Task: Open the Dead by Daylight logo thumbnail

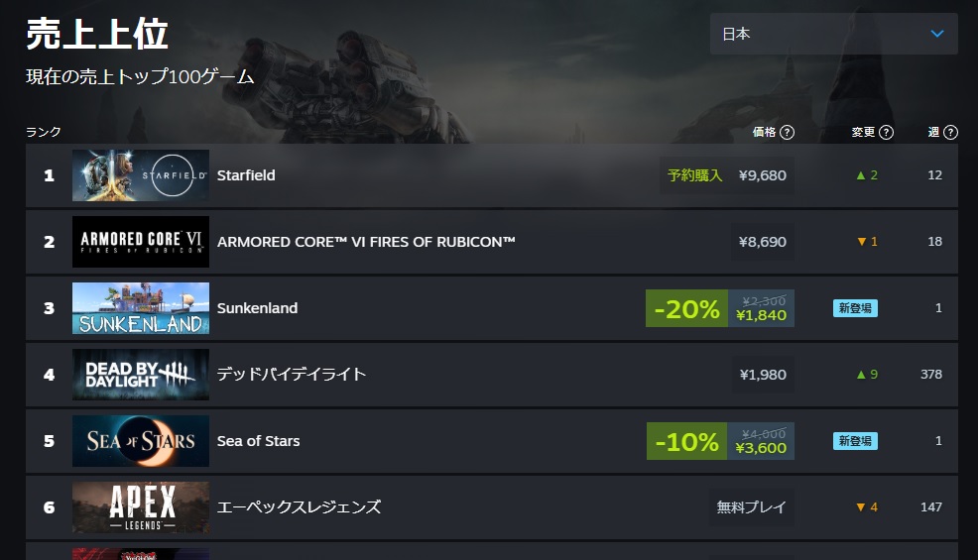Action: pos(141,375)
